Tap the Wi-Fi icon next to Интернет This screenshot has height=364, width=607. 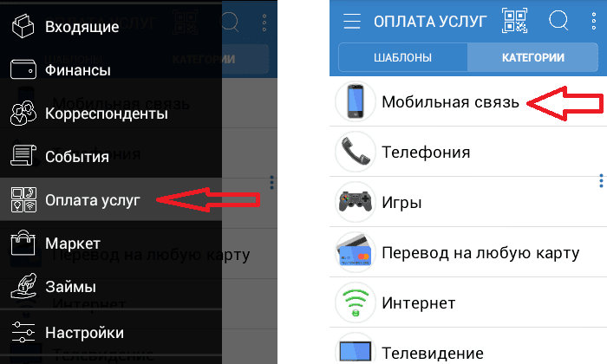356,302
